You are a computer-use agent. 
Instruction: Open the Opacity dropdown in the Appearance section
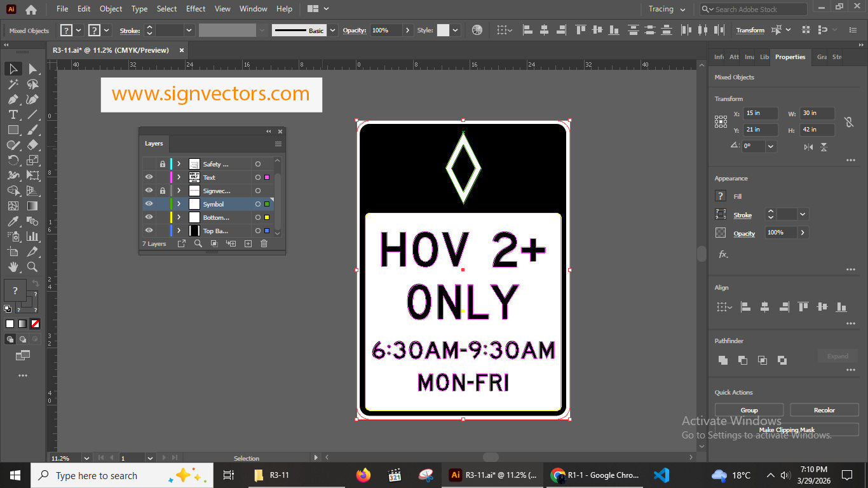[802, 233]
